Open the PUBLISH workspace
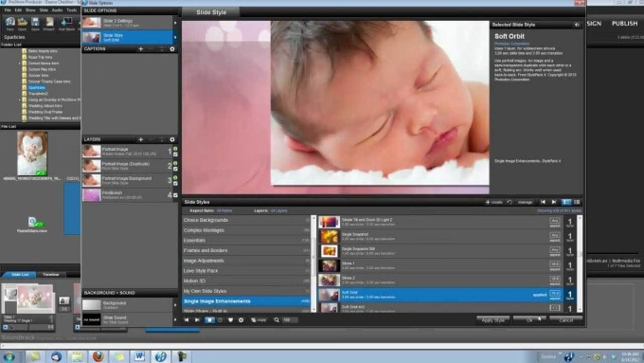Image resolution: width=644 pixels, height=363 pixels. [x=624, y=24]
